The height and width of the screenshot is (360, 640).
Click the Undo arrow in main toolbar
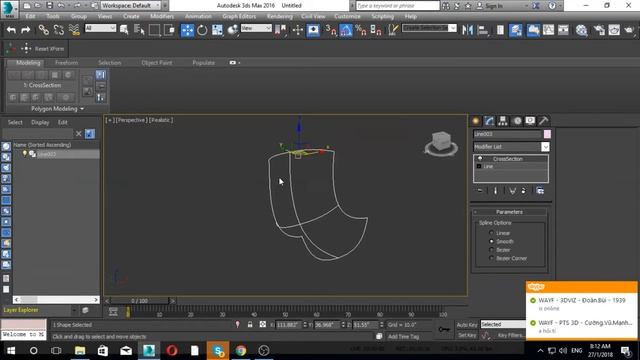pyautogui.click(x=11, y=30)
